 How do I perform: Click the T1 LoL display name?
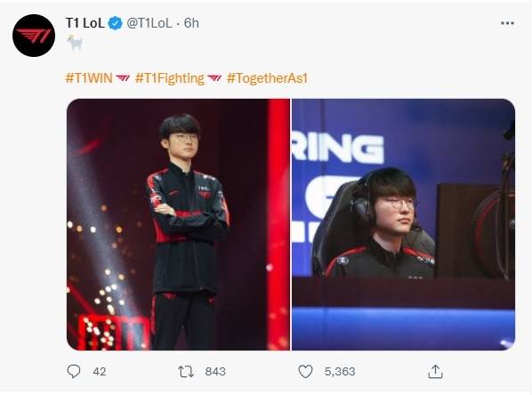(x=85, y=23)
